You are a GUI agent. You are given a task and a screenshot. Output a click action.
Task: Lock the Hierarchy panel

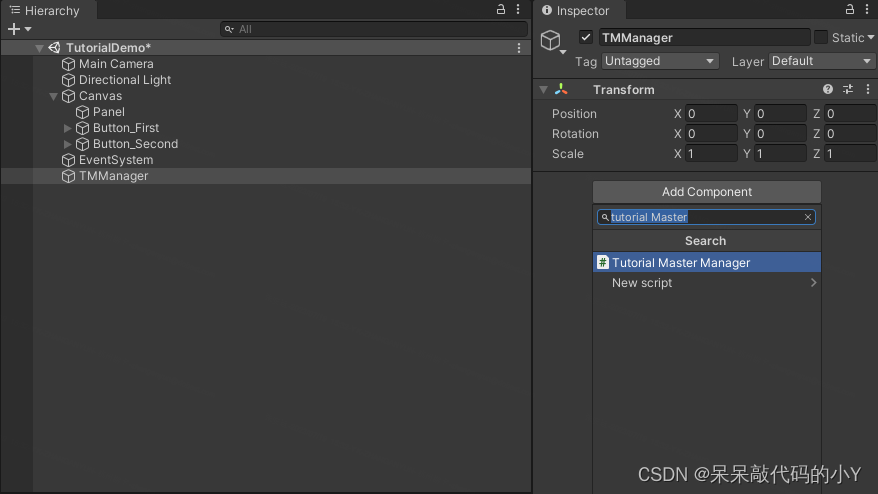pyautogui.click(x=501, y=9)
